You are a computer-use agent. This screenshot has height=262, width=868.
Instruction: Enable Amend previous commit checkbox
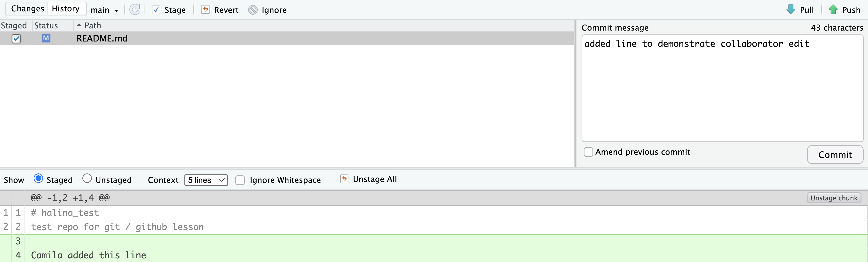[x=588, y=152]
